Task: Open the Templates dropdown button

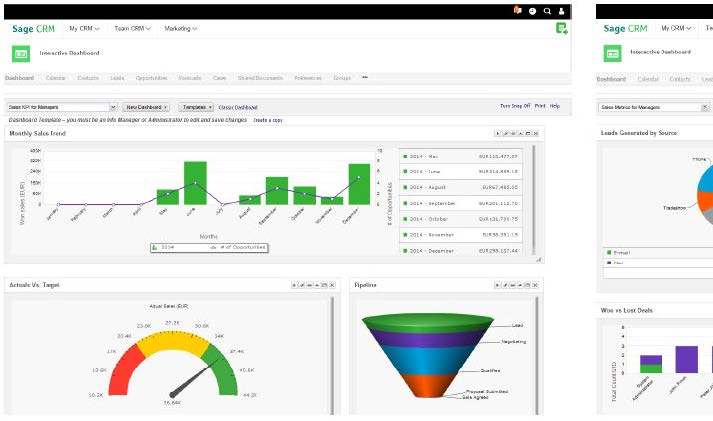Action: [196, 107]
